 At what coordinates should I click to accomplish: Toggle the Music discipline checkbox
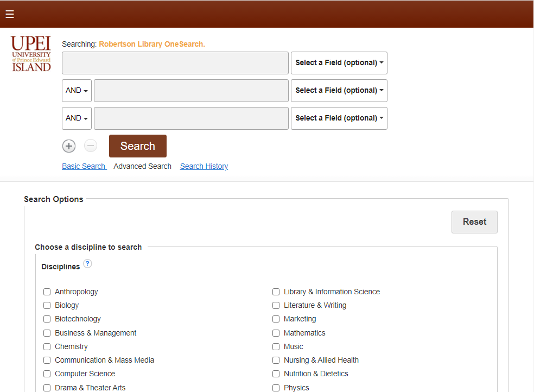tap(276, 347)
